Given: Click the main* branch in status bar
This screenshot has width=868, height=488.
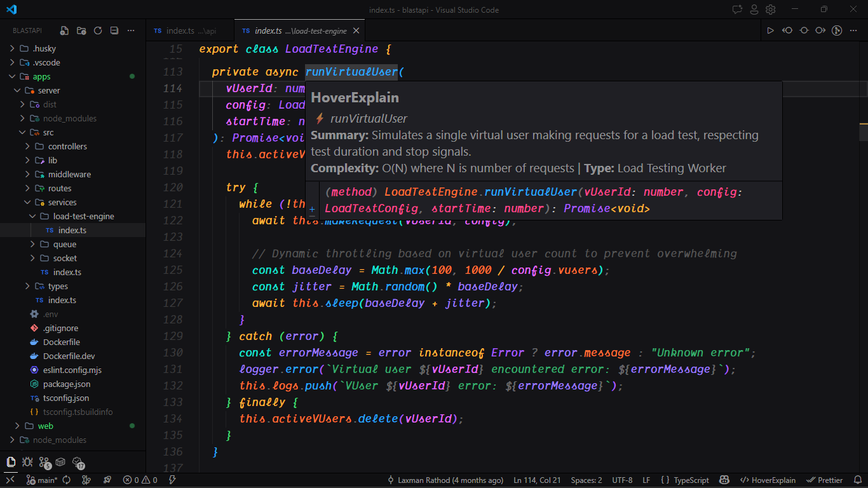Looking at the screenshot, I should [42, 480].
